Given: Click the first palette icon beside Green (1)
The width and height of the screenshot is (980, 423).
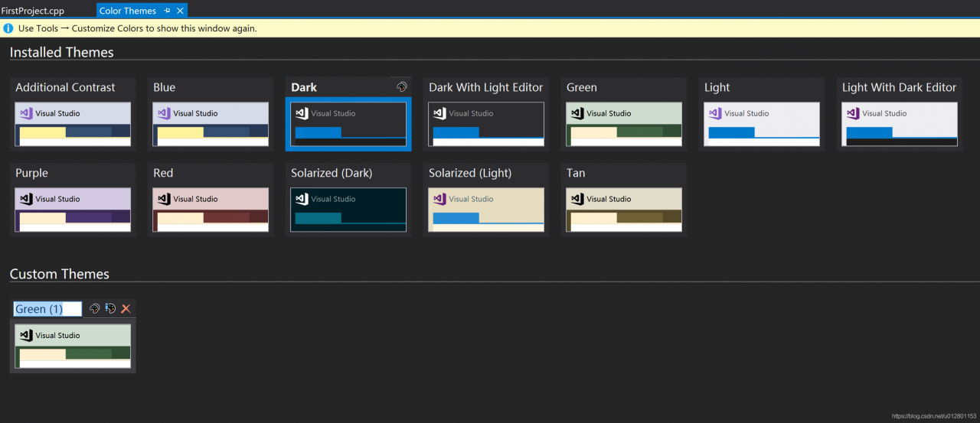Looking at the screenshot, I should [95, 309].
